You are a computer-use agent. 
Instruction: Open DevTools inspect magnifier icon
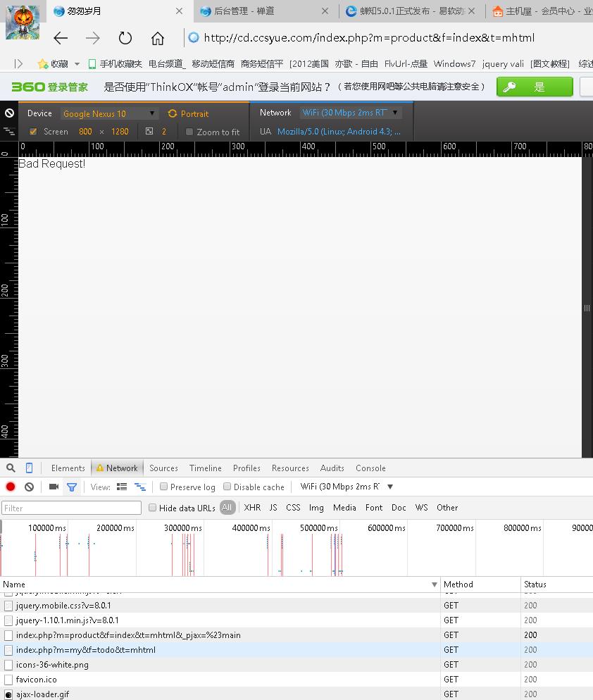pos(11,468)
